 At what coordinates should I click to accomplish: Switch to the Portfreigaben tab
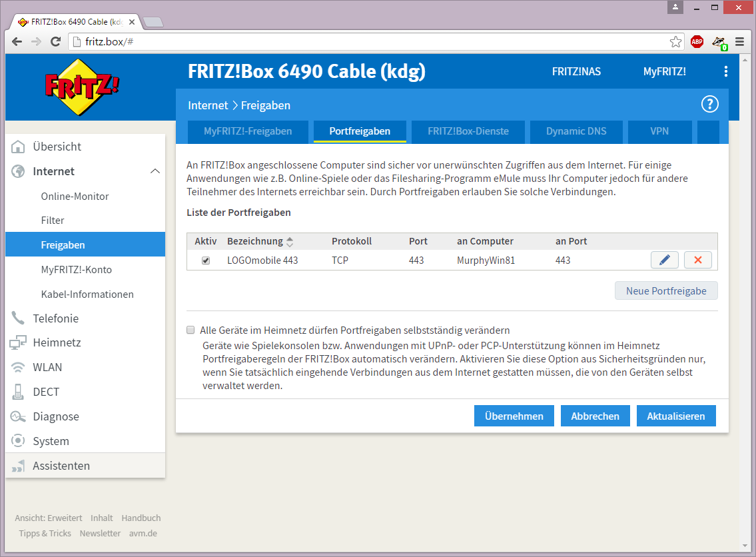(x=360, y=132)
